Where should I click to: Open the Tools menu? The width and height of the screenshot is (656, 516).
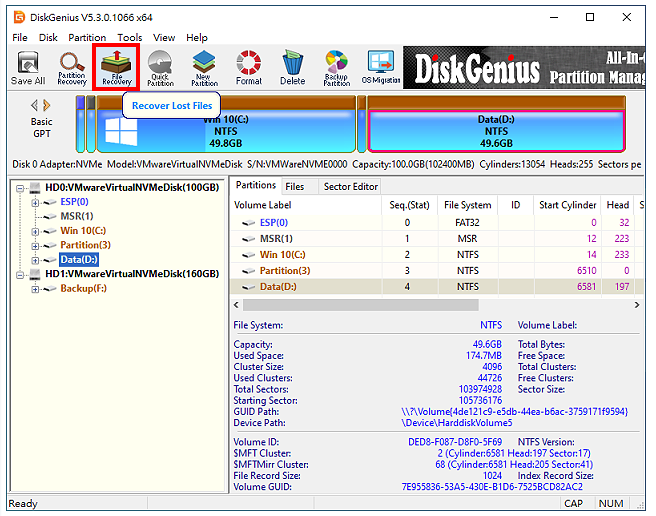[130, 38]
